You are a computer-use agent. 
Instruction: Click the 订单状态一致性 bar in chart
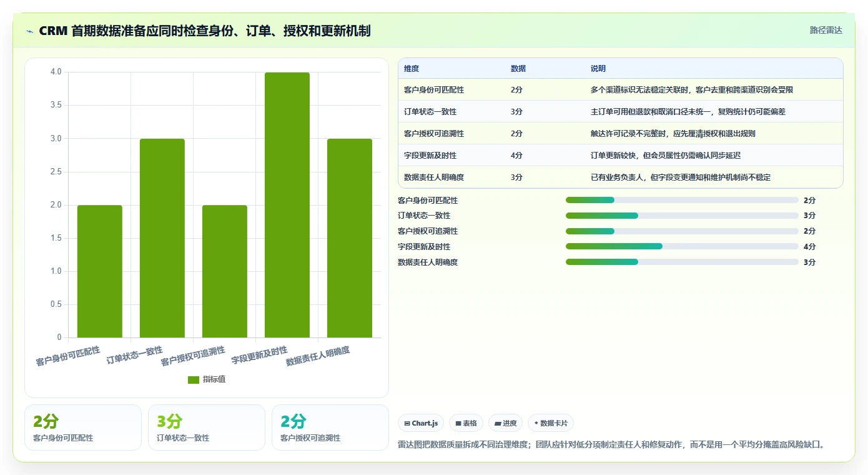(x=162, y=238)
